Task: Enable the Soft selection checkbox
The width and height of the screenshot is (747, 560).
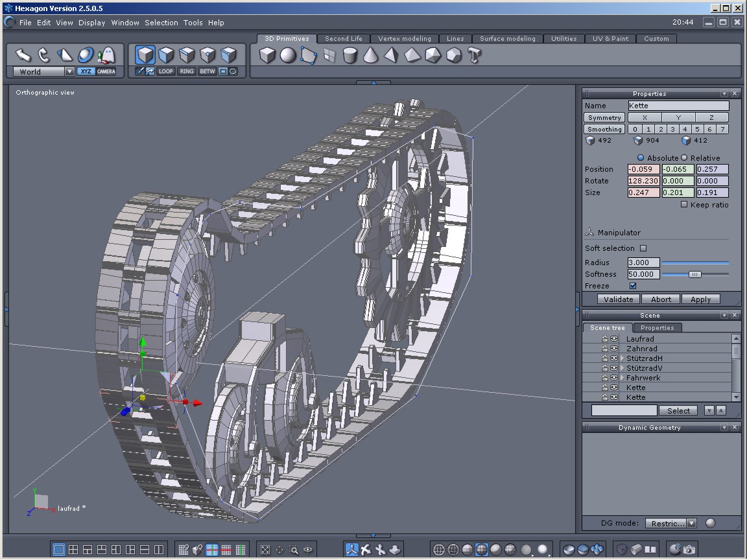Action: [x=643, y=248]
